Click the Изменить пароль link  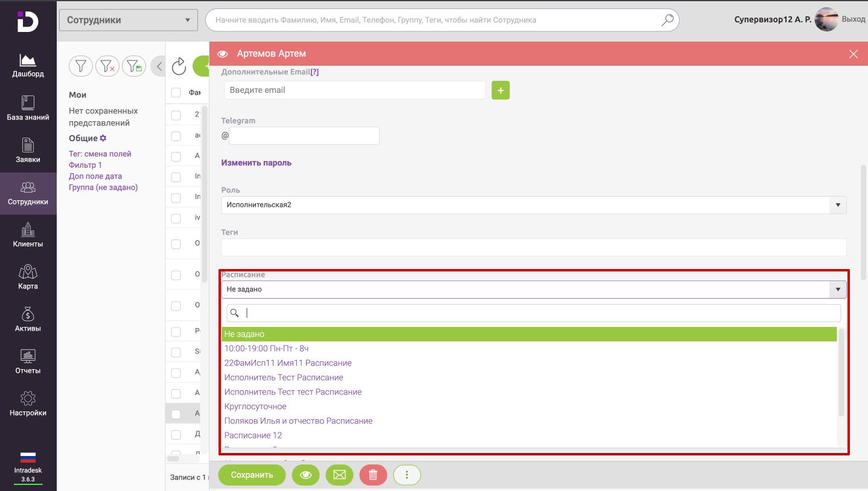pos(256,163)
